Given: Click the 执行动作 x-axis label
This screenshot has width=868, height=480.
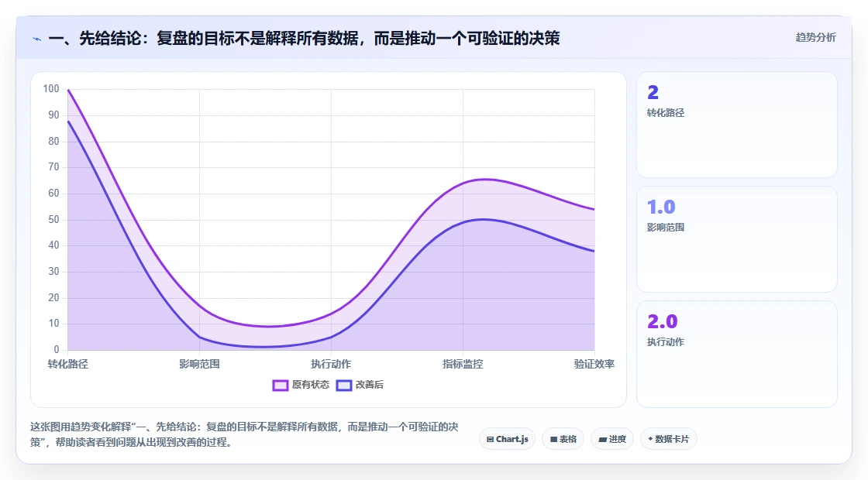Looking at the screenshot, I should 331,364.
